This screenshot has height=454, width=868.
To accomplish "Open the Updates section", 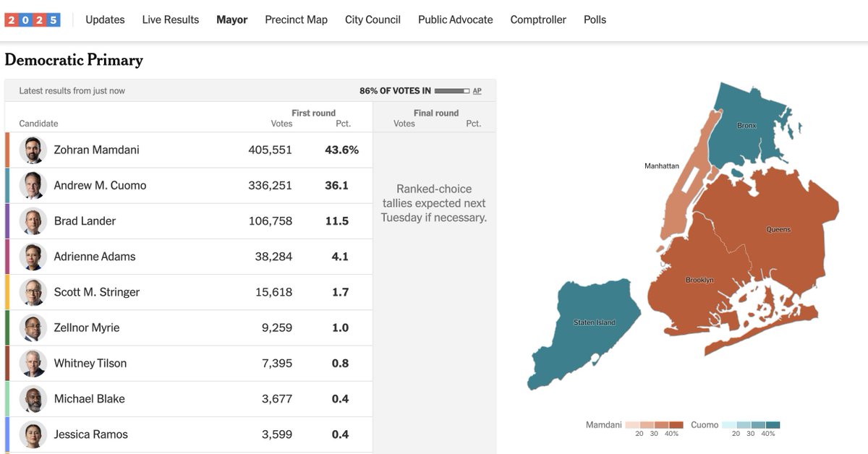I will (x=104, y=20).
